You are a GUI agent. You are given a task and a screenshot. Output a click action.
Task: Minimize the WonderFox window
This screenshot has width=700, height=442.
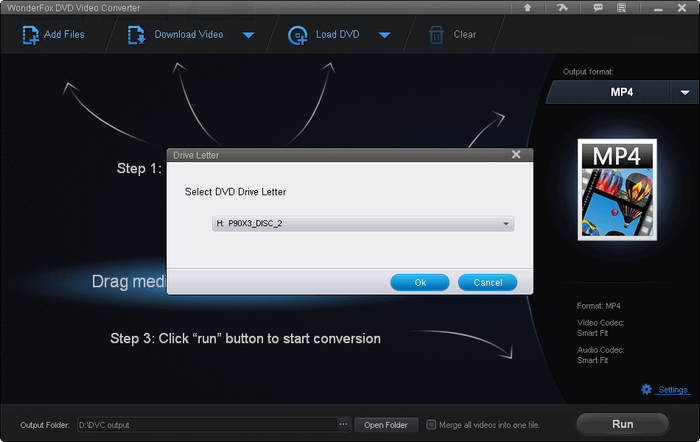(x=658, y=8)
